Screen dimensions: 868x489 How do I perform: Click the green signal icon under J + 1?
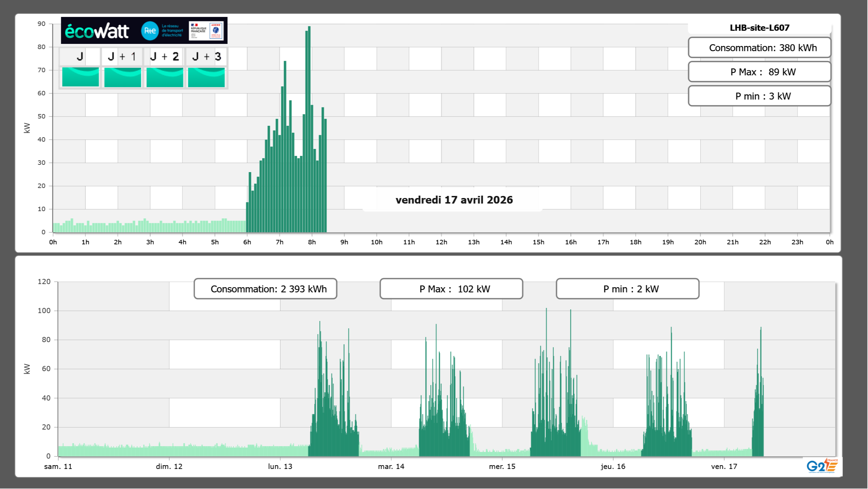(x=122, y=77)
